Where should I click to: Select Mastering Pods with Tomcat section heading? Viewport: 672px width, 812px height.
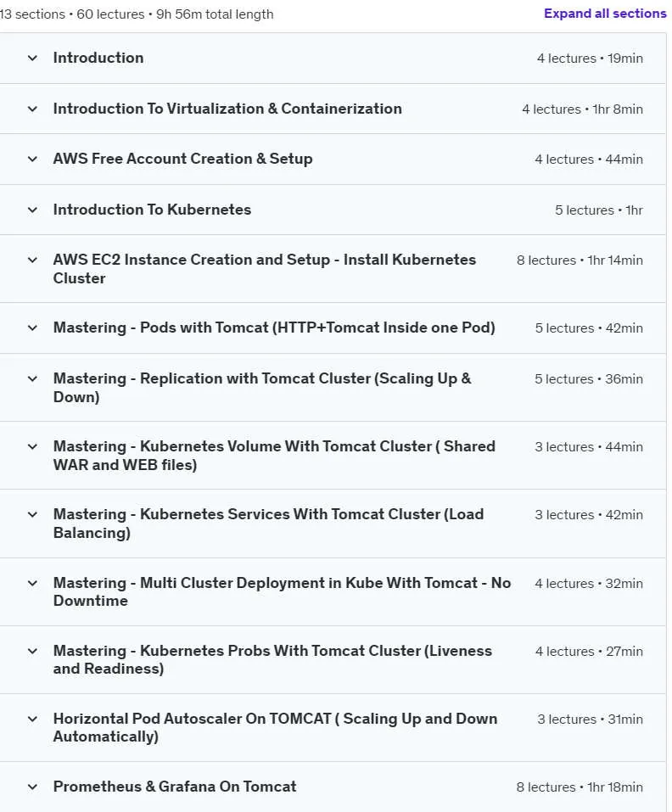coord(274,328)
